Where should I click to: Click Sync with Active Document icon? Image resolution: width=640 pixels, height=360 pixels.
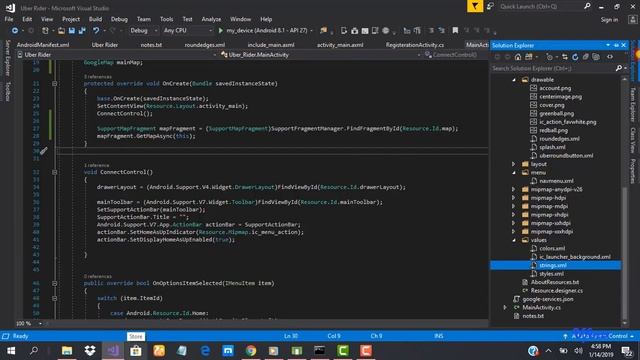(x=565, y=57)
